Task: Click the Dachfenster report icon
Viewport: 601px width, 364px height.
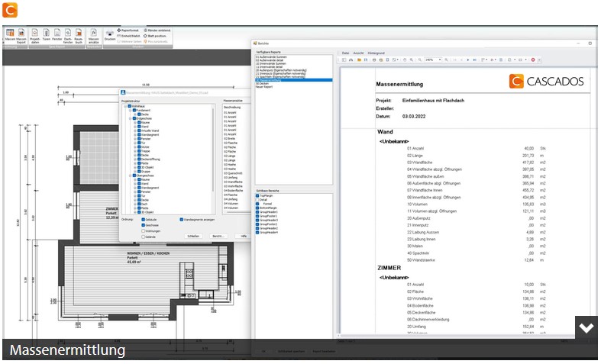Action: [x=68, y=35]
